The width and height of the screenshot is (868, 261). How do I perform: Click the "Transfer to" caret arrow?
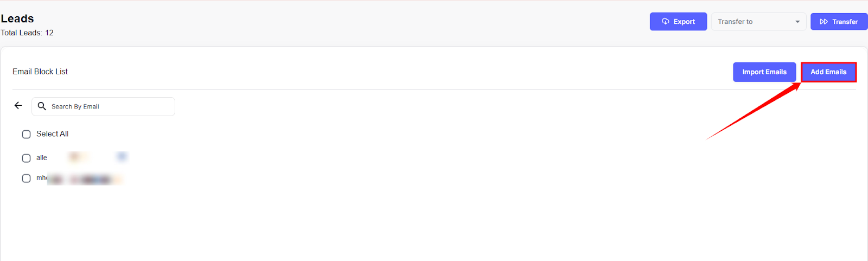[x=797, y=22]
